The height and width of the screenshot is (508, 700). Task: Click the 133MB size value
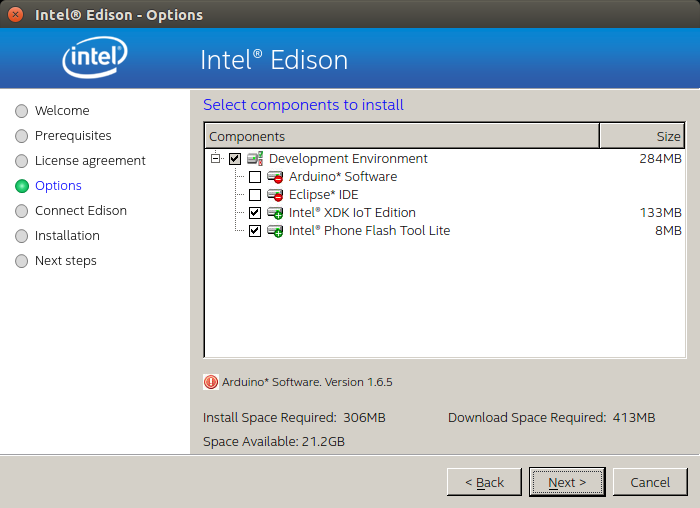coord(661,213)
